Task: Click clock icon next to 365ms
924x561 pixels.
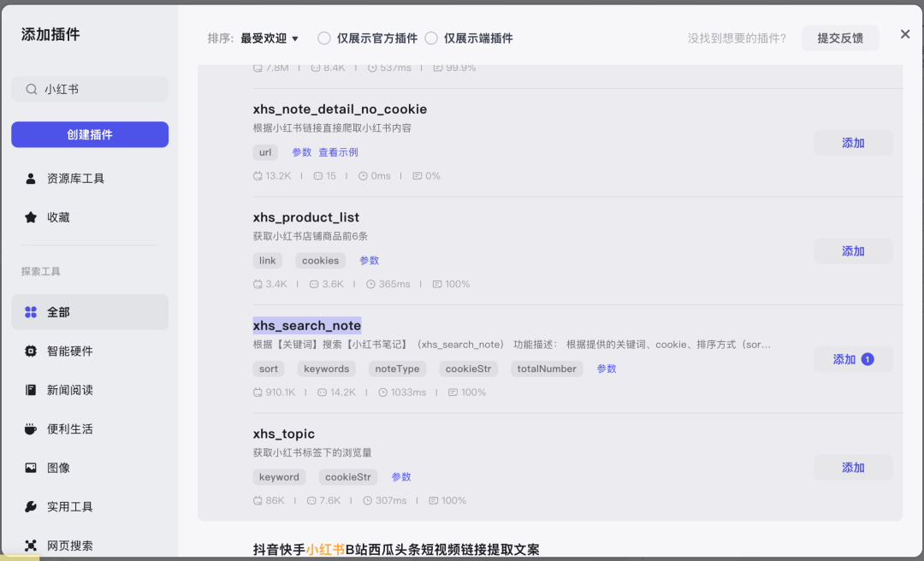Action: (370, 284)
